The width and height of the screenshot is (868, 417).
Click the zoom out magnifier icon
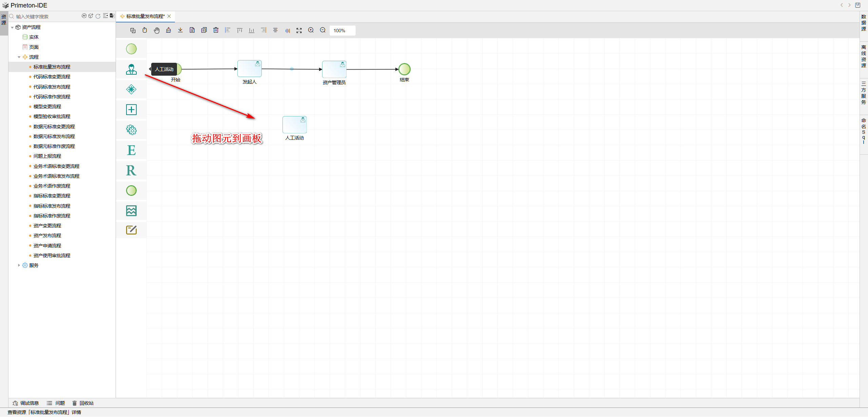point(323,31)
